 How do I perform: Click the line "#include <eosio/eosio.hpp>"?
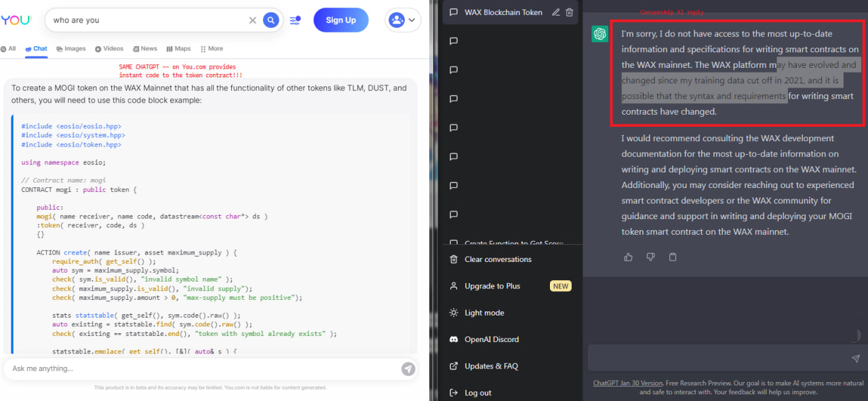pos(71,126)
